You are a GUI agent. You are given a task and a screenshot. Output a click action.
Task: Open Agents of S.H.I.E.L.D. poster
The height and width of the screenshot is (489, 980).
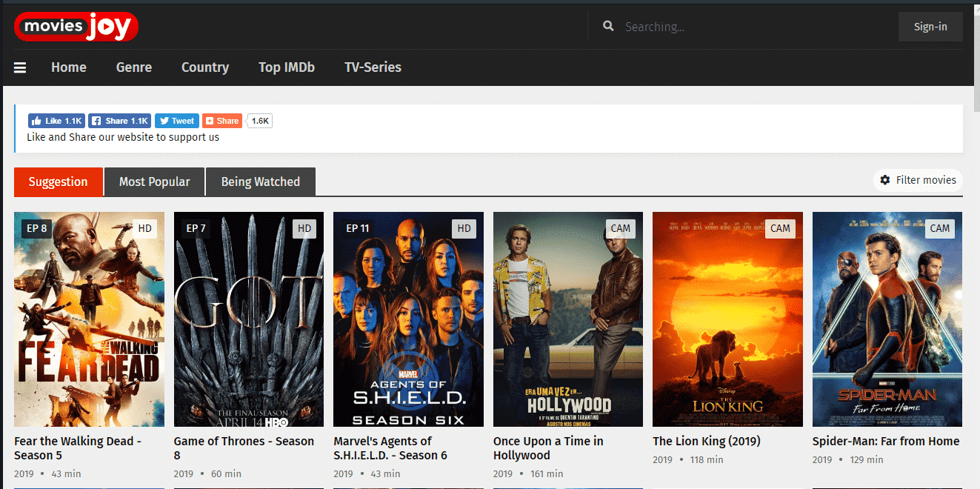click(x=409, y=319)
